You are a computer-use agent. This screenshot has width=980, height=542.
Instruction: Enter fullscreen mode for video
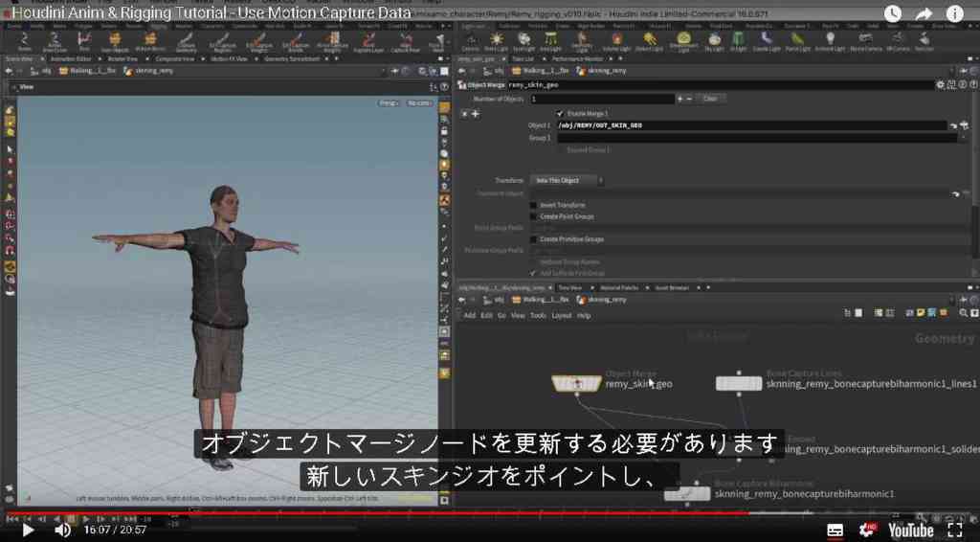coord(955,531)
